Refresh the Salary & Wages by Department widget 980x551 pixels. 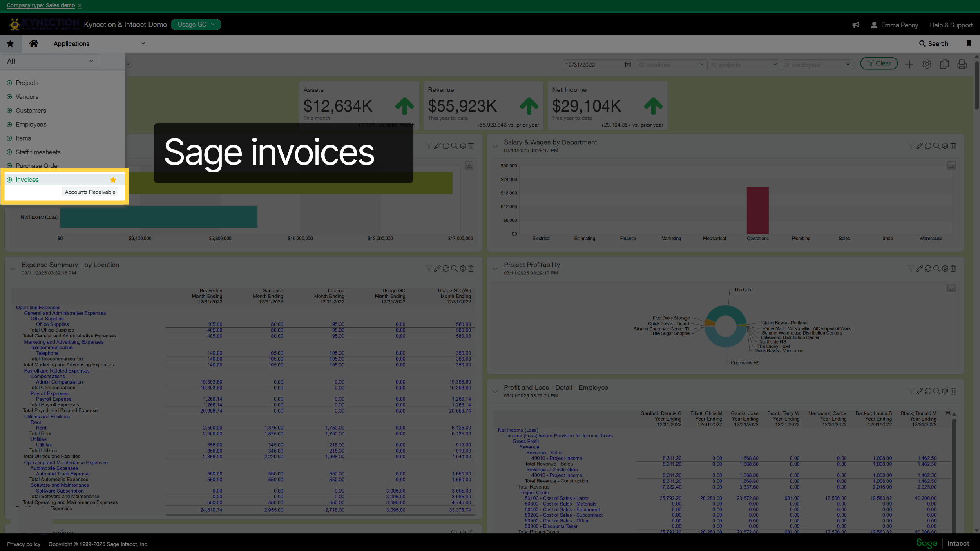pos(928,146)
